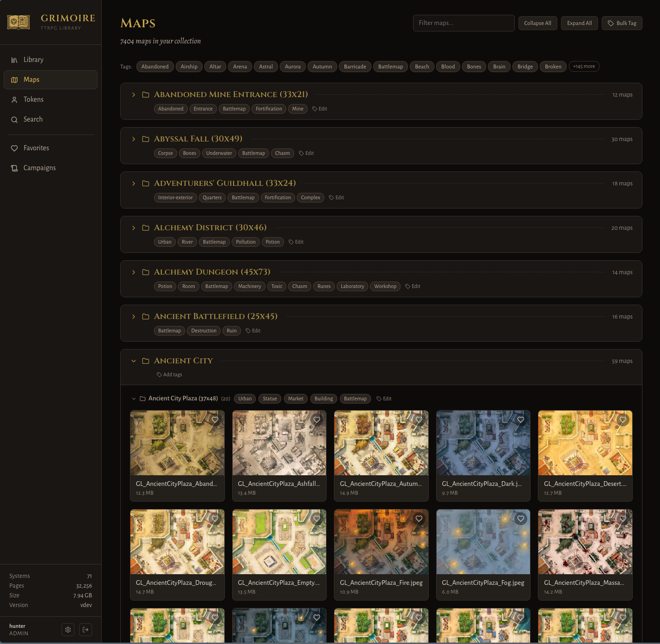Open the GL_AncientCityPlaza_Massa map thumbnail
660x644 pixels.
pos(585,542)
